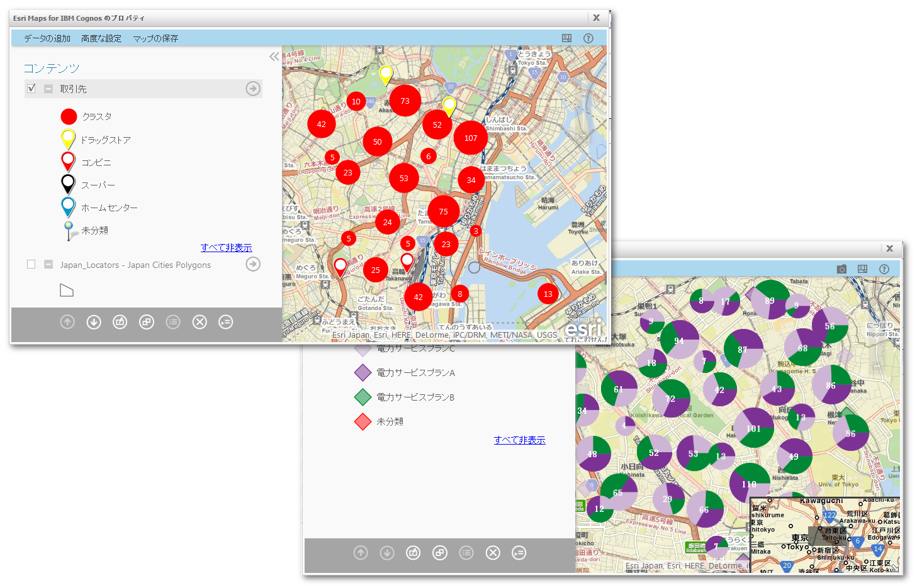This screenshot has width=917, height=588.
Task: Click the polygon symbol under Japan_Locators
Action: click(x=67, y=290)
